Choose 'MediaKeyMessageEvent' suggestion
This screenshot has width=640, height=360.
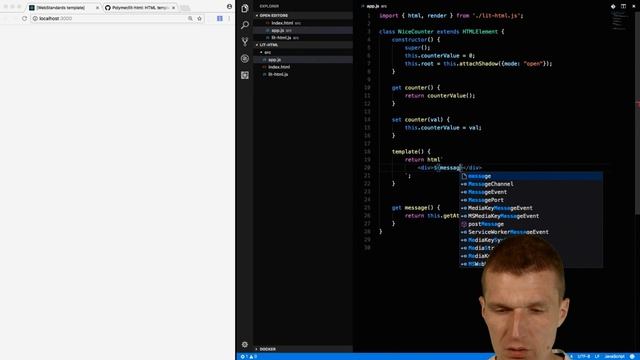[531, 208]
